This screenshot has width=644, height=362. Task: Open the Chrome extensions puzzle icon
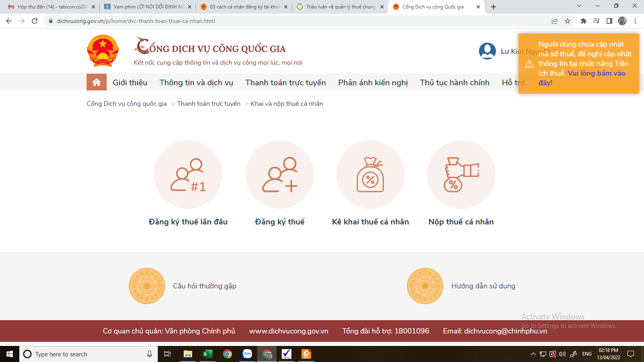point(583,21)
